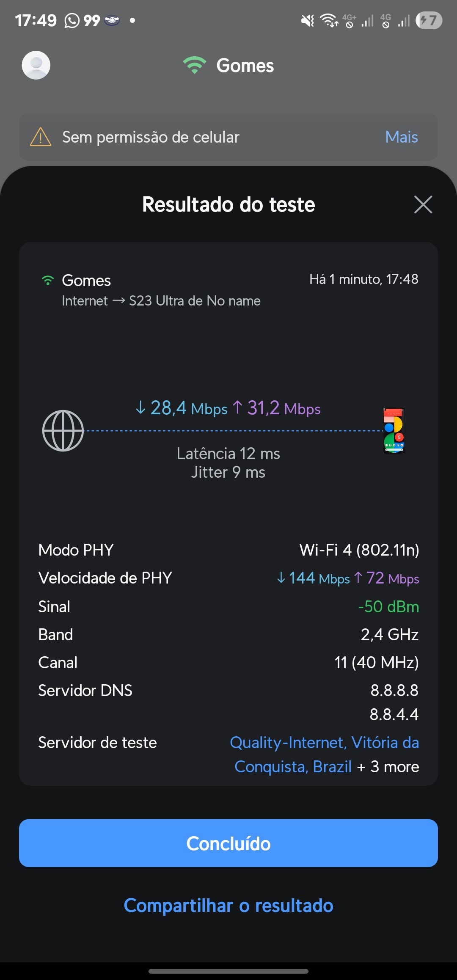The height and width of the screenshot is (980, 457).
Task: Tap the 31,2 Mbps upload speed
Action: click(277, 408)
